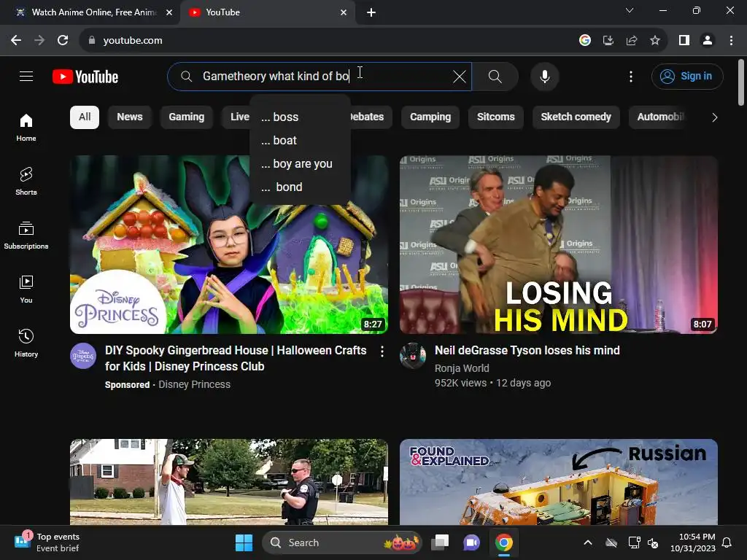Open the Chrome three-dot menu

(x=731, y=41)
